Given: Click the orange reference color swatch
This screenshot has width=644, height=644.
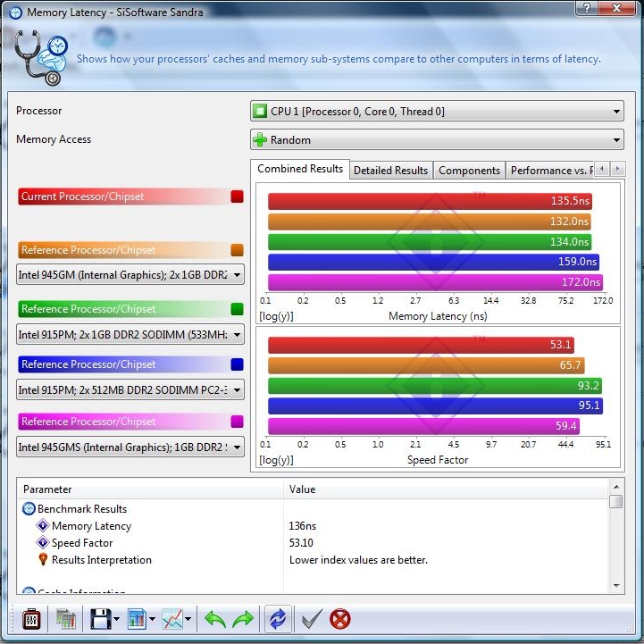Looking at the screenshot, I should pos(237,250).
